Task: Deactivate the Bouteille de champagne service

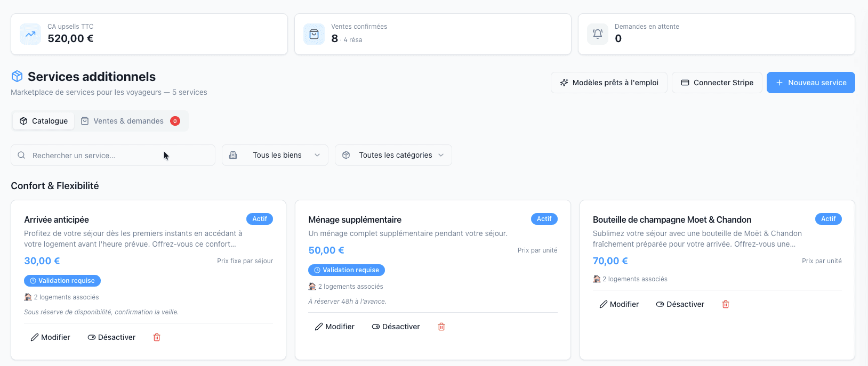Action: (x=680, y=304)
